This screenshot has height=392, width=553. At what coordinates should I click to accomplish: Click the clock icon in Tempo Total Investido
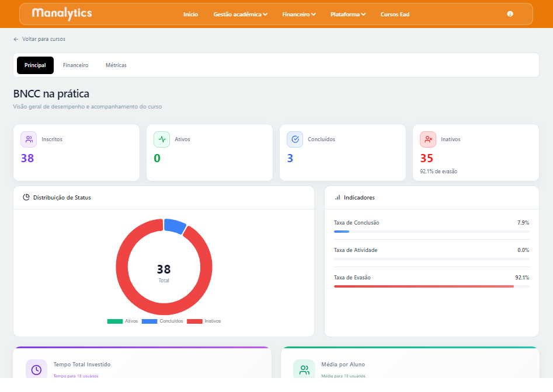tap(36, 369)
